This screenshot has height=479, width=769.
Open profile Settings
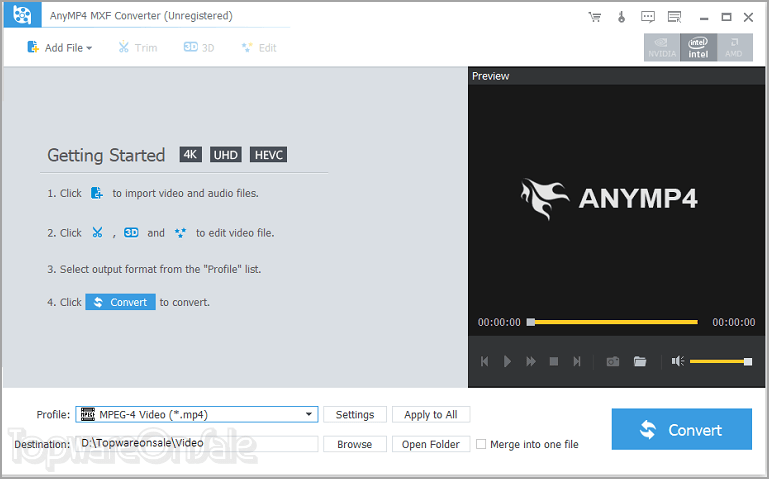click(x=355, y=414)
